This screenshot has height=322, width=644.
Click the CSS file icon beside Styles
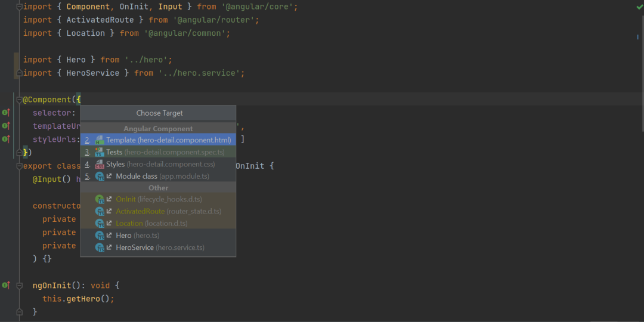[100, 165]
